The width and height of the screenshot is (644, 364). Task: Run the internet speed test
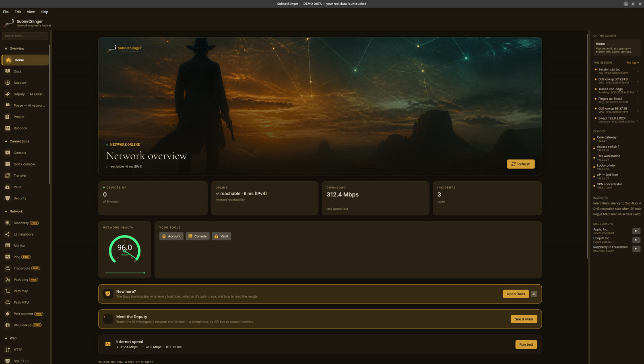526,344
